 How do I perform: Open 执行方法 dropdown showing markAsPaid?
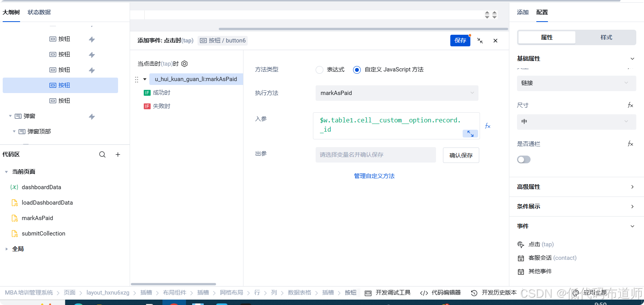pos(397,93)
